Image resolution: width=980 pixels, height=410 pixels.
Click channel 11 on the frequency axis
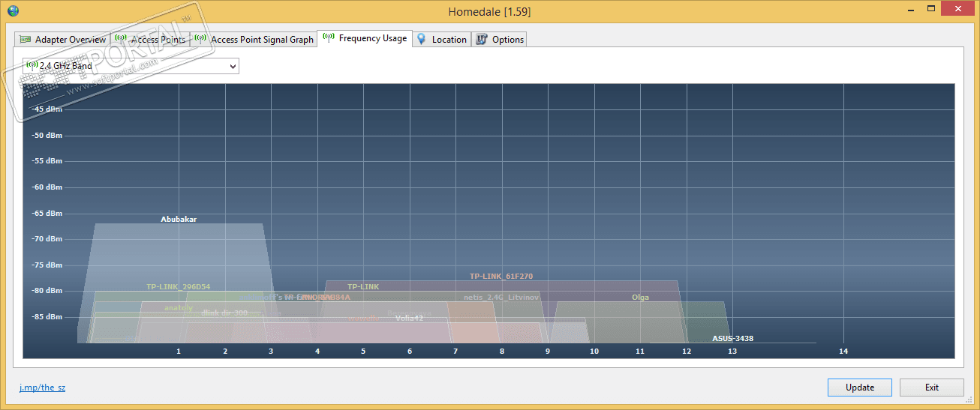[x=640, y=352]
